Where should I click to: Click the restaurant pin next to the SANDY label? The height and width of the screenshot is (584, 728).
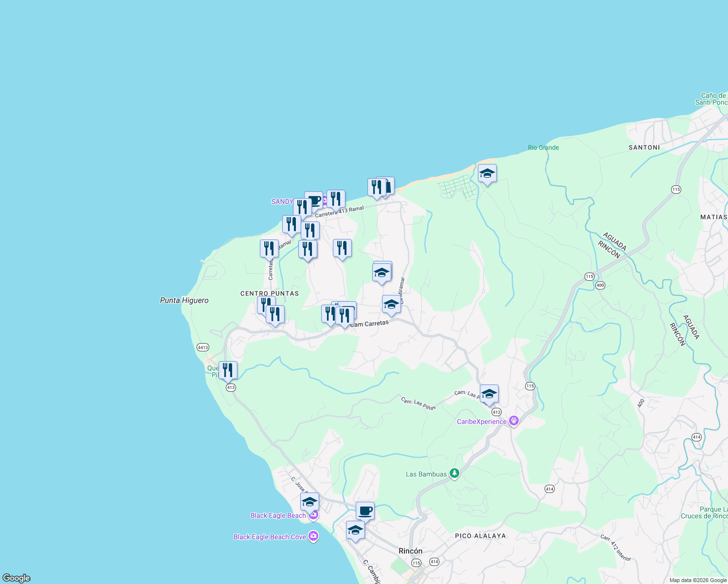coord(303,206)
